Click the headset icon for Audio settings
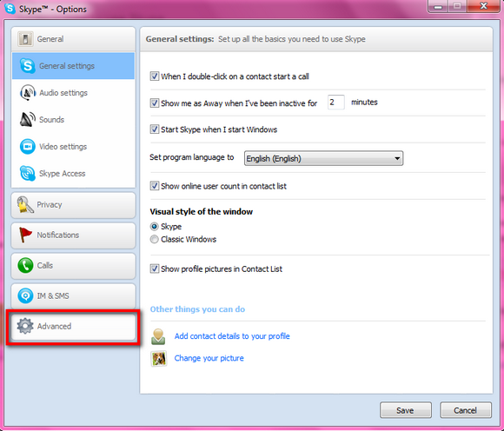The height and width of the screenshot is (431, 504). click(x=28, y=93)
